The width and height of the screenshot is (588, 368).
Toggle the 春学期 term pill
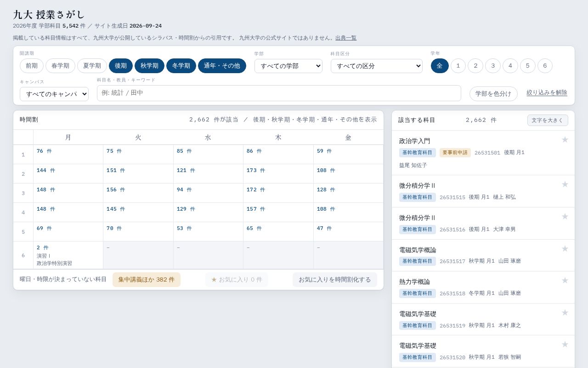(x=60, y=66)
